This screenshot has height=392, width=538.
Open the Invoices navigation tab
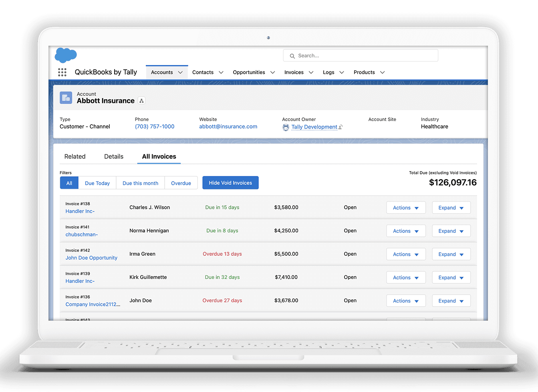294,73
